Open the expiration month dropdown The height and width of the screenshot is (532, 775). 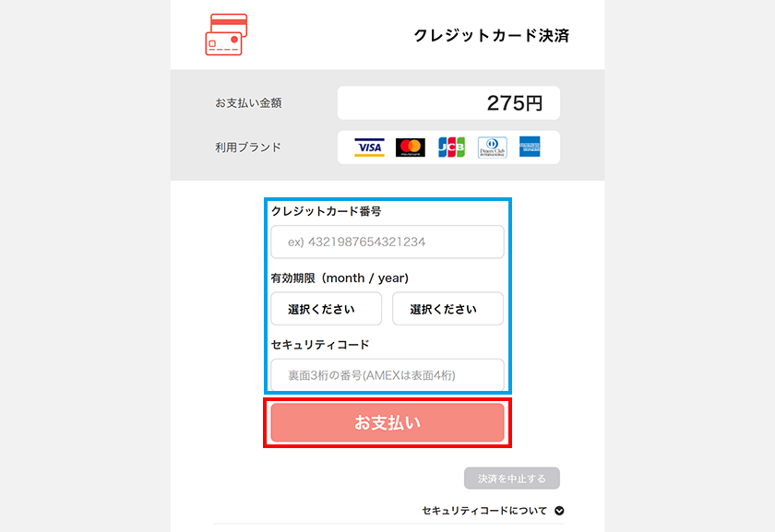[327, 309]
